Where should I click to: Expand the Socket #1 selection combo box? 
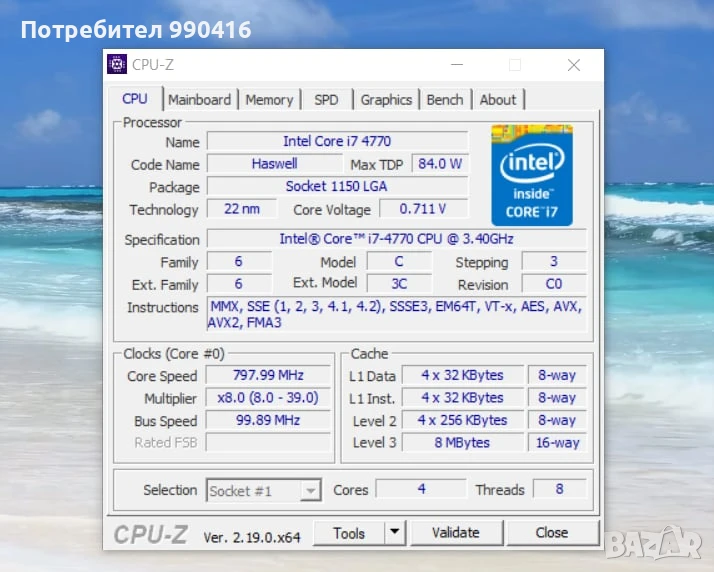[264, 490]
